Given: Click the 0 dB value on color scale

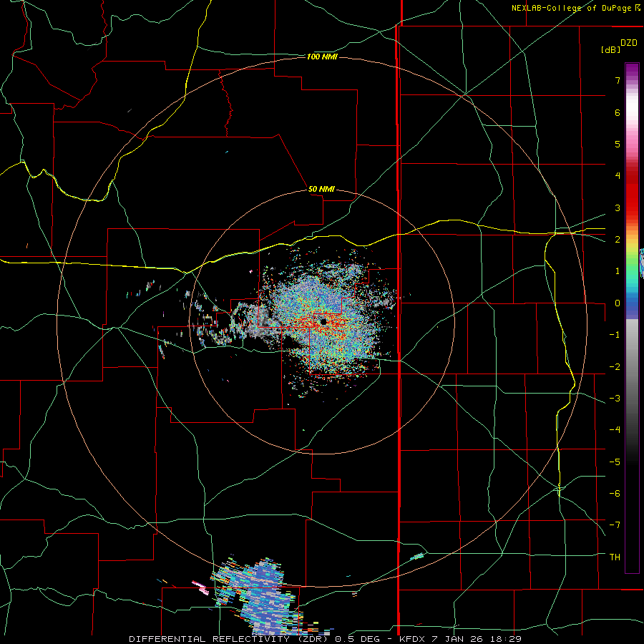Looking at the screenshot, I should (618, 303).
